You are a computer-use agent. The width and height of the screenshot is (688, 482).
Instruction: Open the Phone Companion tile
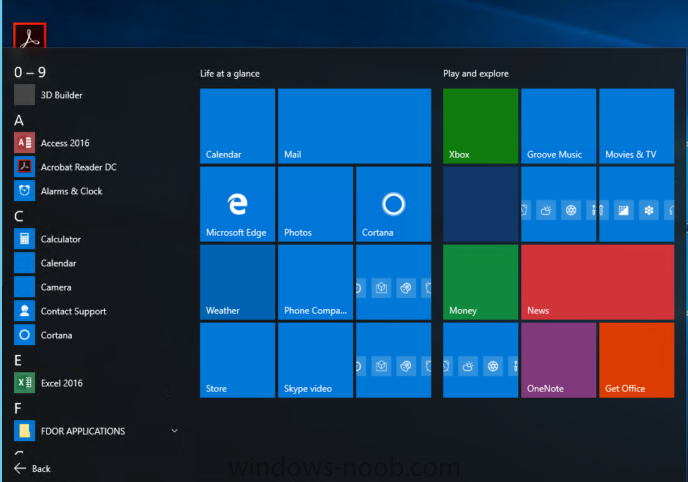315,282
